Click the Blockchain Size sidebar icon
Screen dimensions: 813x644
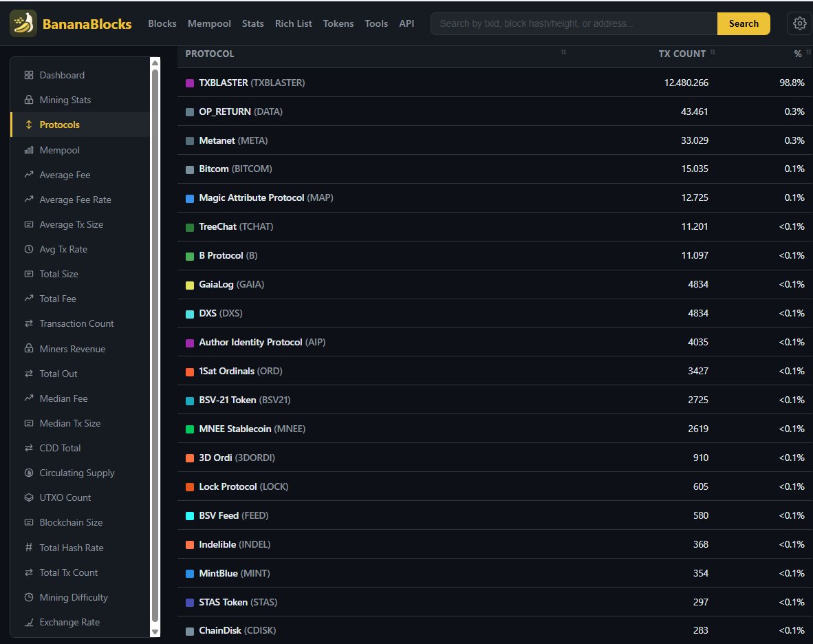(x=28, y=522)
